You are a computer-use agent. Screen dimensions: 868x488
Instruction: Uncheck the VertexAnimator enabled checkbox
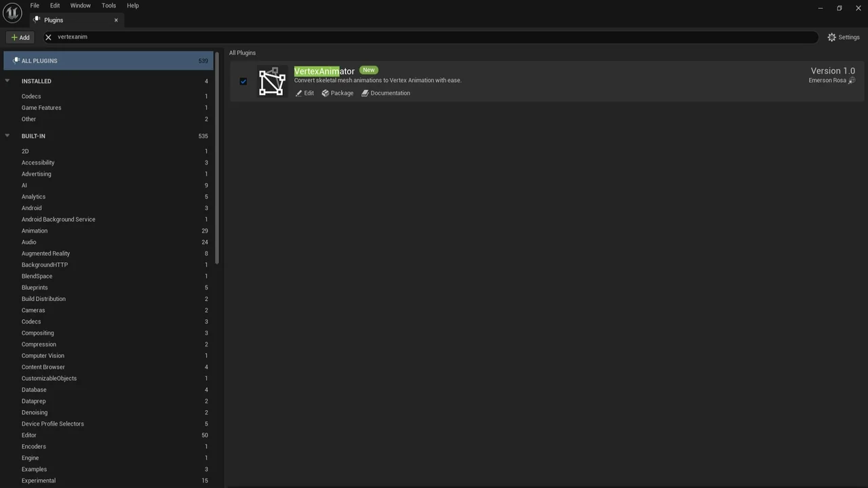click(x=243, y=81)
